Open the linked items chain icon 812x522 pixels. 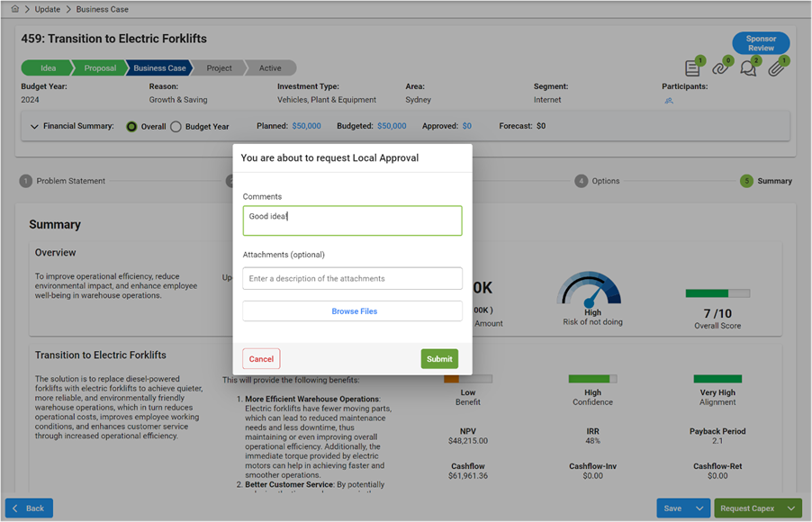720,69
